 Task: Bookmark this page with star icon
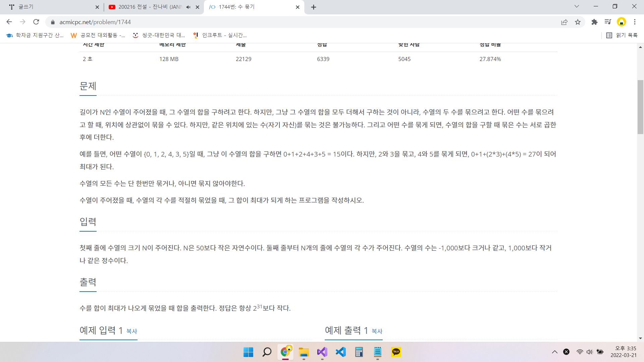tap(578, 22)
